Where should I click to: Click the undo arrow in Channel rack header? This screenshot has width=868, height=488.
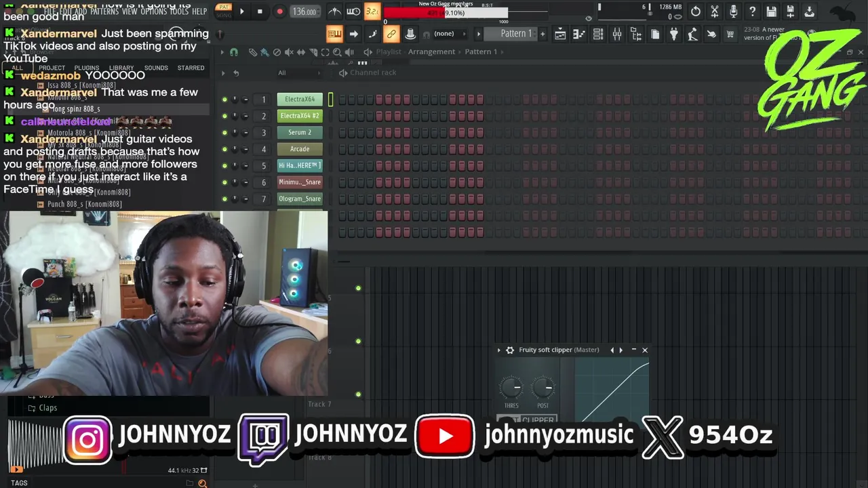[236, 73]
